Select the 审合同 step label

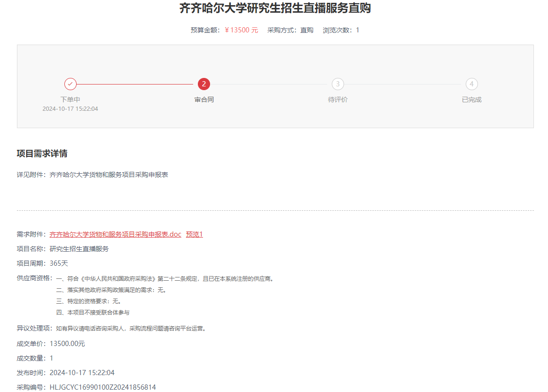click(204, 100)
